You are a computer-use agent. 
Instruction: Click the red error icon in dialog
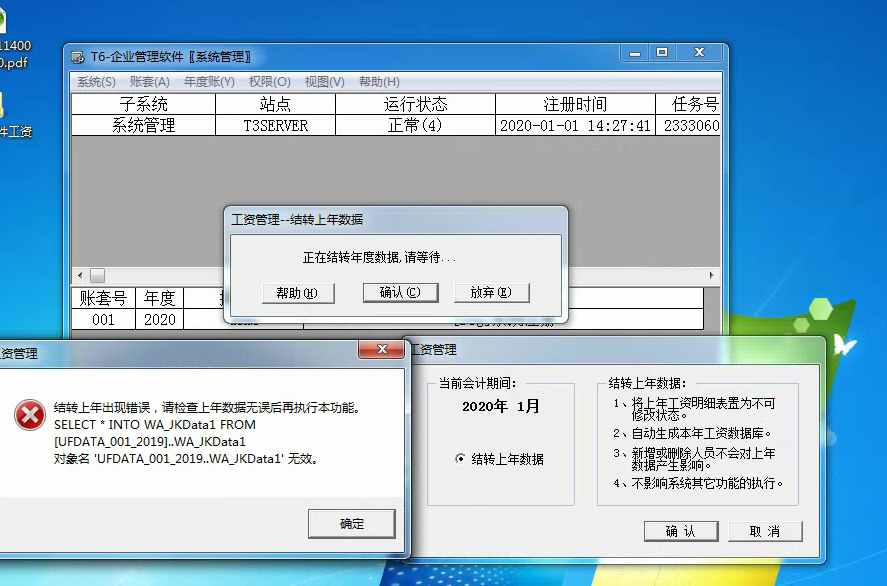[x=30, y=415]
